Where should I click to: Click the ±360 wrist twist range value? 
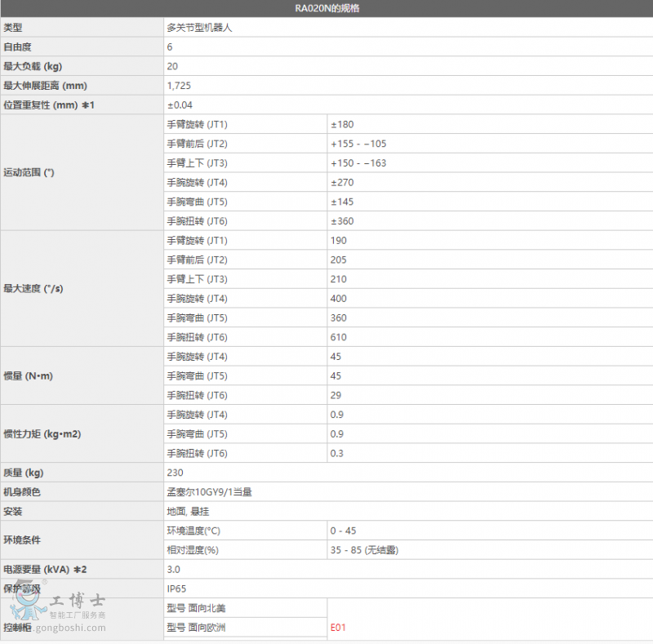(342, 221)
